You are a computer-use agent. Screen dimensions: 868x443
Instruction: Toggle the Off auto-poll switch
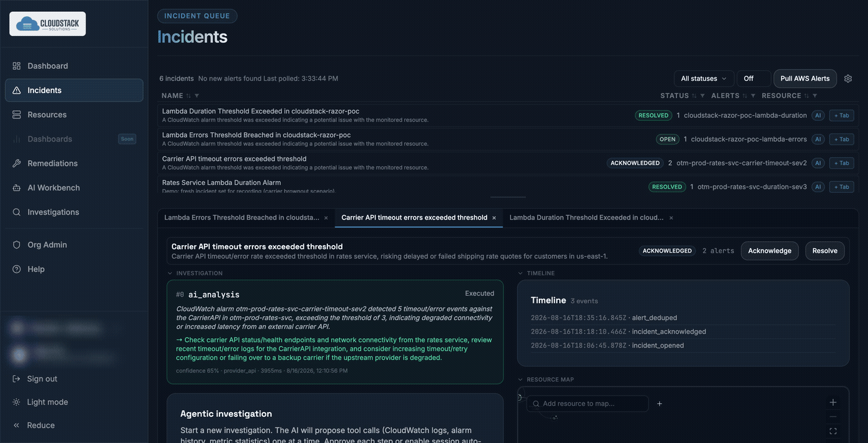(754, 79)
